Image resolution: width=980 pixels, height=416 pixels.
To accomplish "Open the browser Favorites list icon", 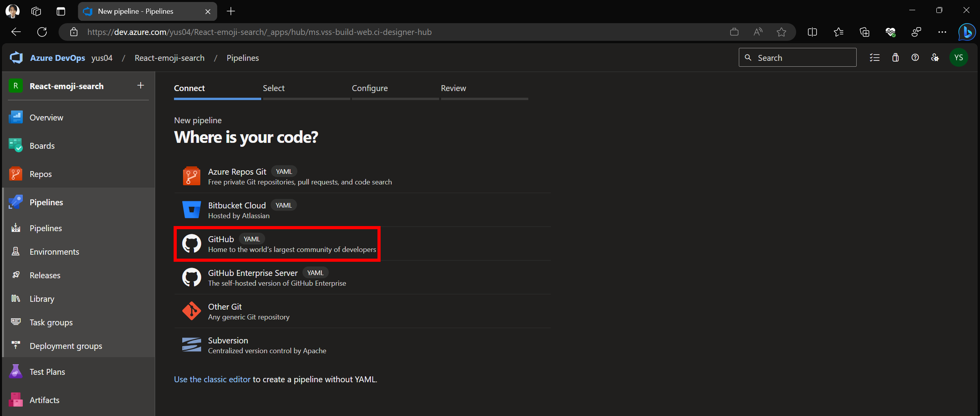I will pos(839,32).
